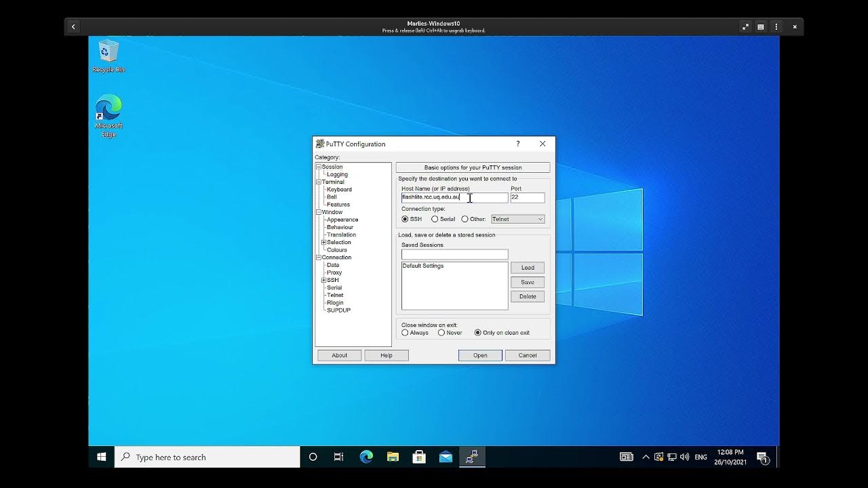
Task: Select the Appearance category
Action: click(342, 220)
